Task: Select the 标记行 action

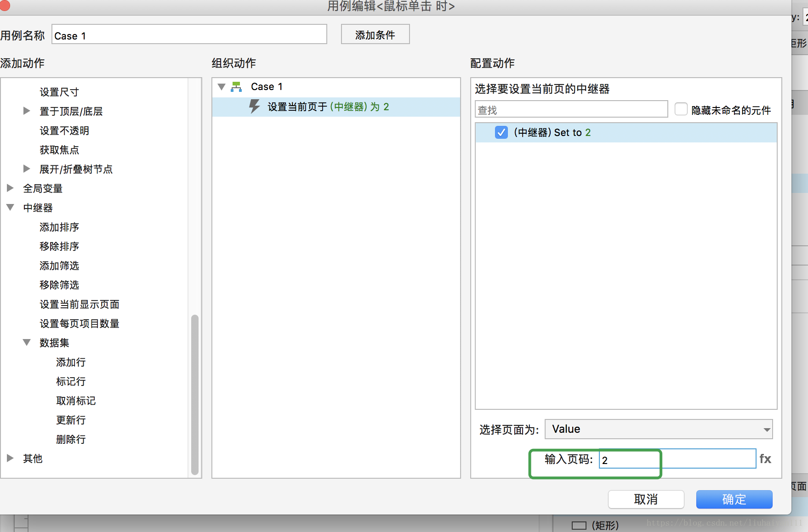Action: coord(71,381)
